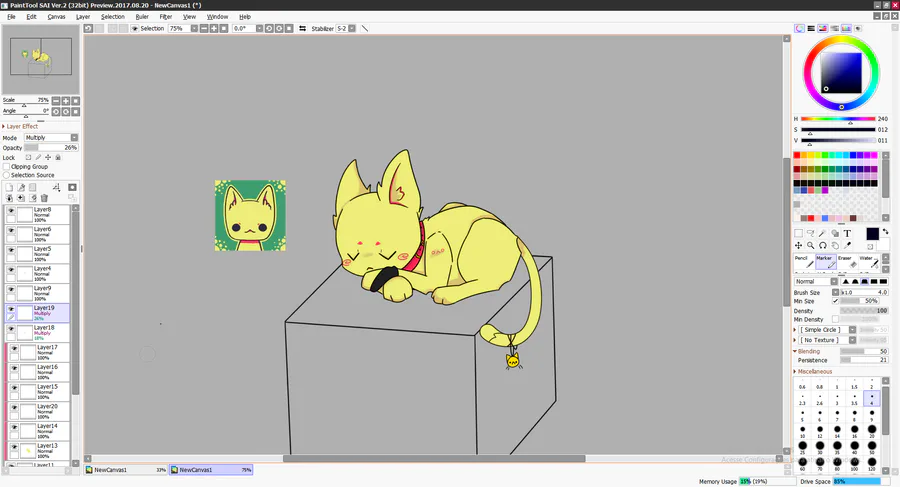Hide Layer19 using its eye icon
900x487 pixels.
11,309
